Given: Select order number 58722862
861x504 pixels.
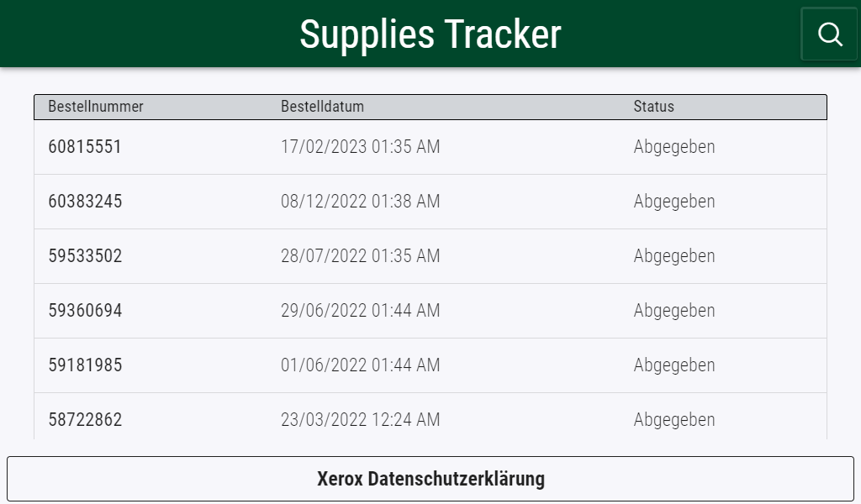Looking at the screenshot, I should pyautogui.click(x=85, y=419).
